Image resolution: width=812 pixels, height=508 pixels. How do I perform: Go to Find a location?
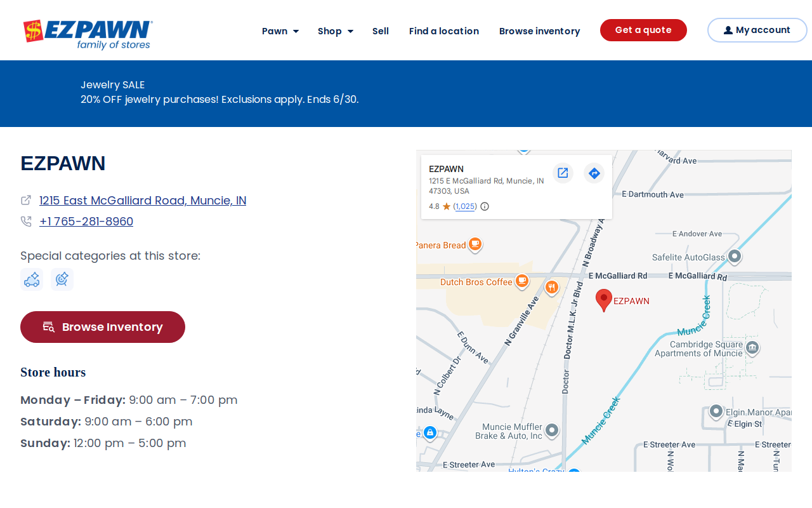tap(444, 31)
